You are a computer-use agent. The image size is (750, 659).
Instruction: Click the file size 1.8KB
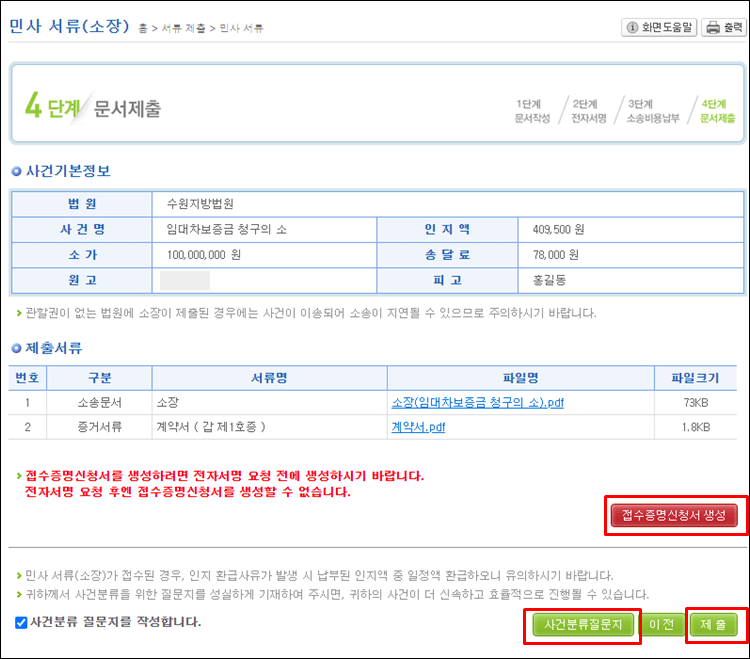click(695, 427)
